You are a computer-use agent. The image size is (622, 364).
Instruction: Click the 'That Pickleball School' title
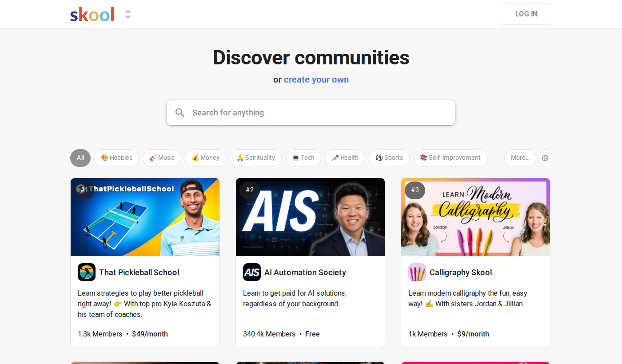point(139,273)
